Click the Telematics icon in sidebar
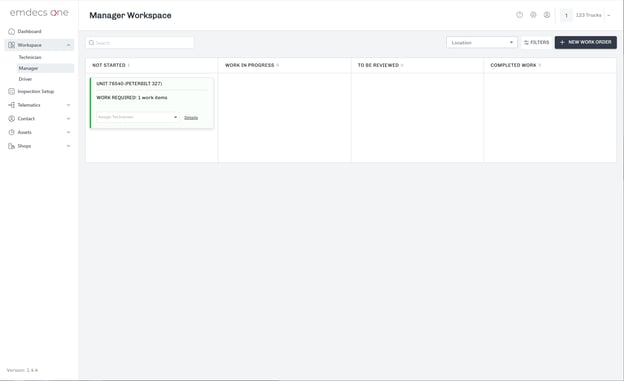This screenshot has height=381, width=624. (x=12, y=105)
